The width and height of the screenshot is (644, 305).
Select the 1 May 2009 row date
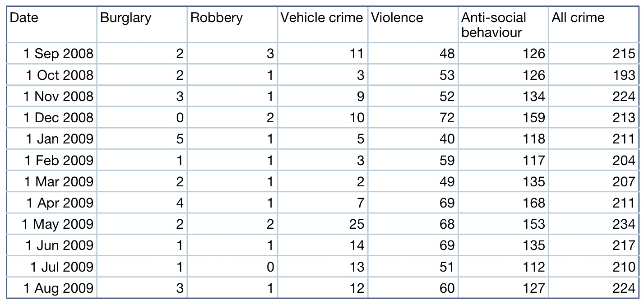coord(58,224)
